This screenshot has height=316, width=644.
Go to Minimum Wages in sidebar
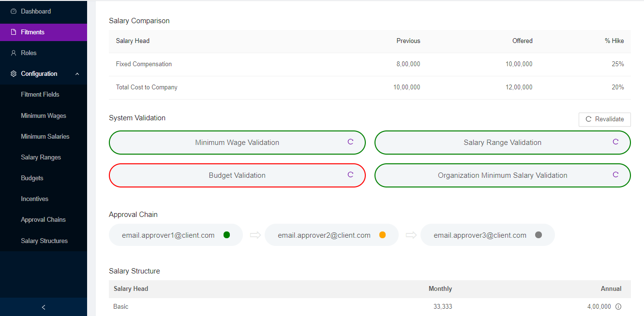click(x=44, y=116)
